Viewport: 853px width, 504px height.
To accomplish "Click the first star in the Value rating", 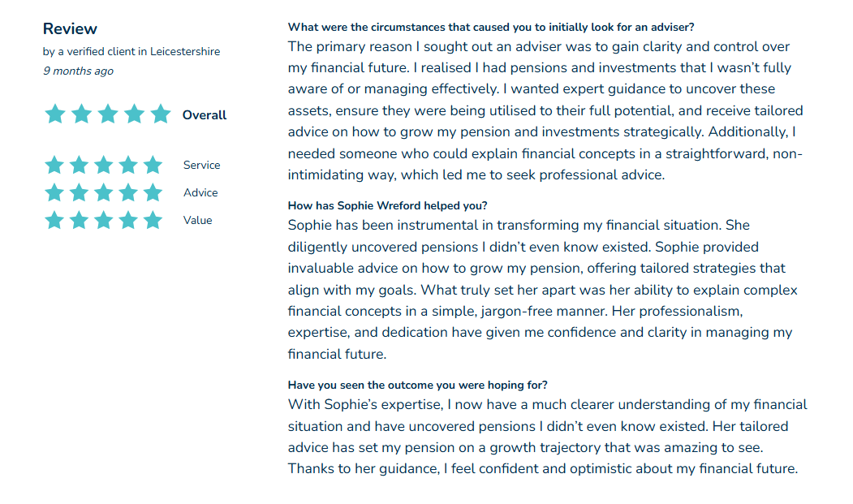I will coord(54,221).
